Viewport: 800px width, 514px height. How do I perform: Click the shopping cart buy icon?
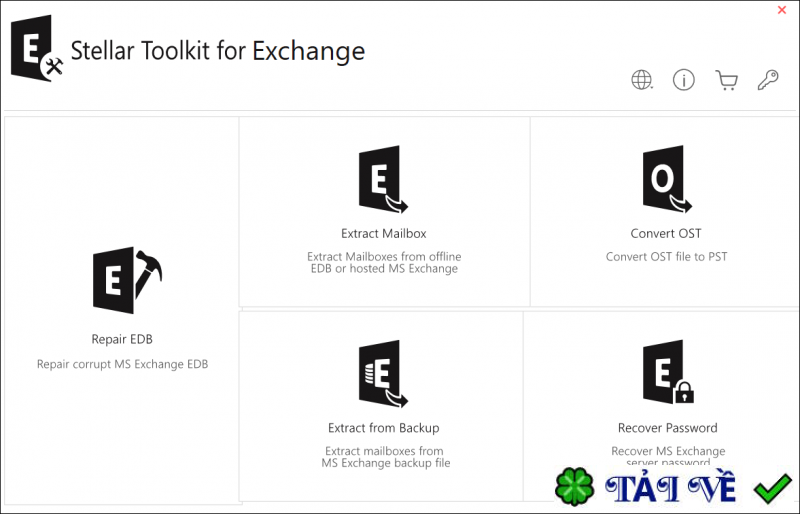tap(727, 80)
